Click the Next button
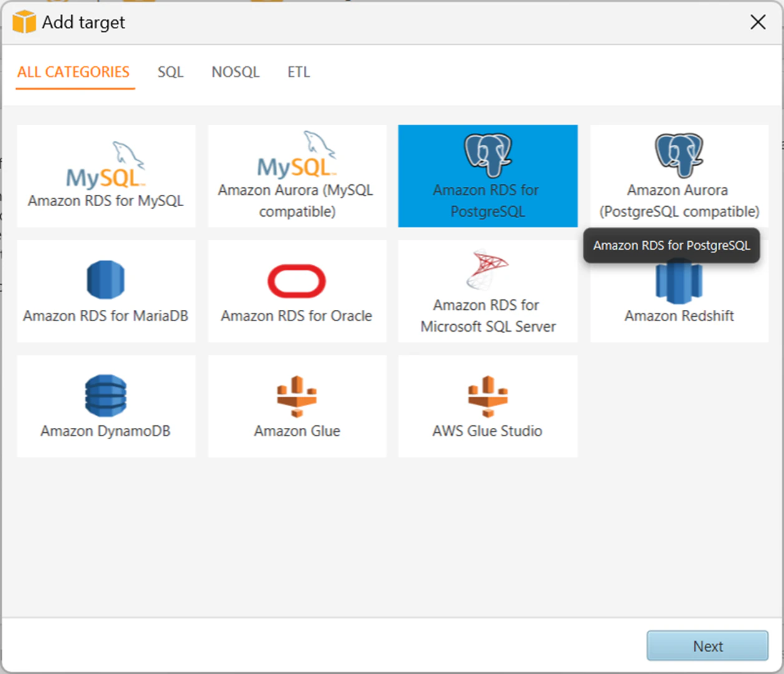The image size is (784, 674). click(707, 646)
